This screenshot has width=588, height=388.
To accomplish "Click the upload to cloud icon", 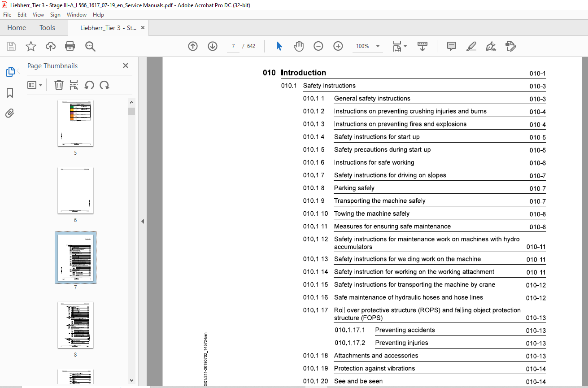I will tap(51, 46).
